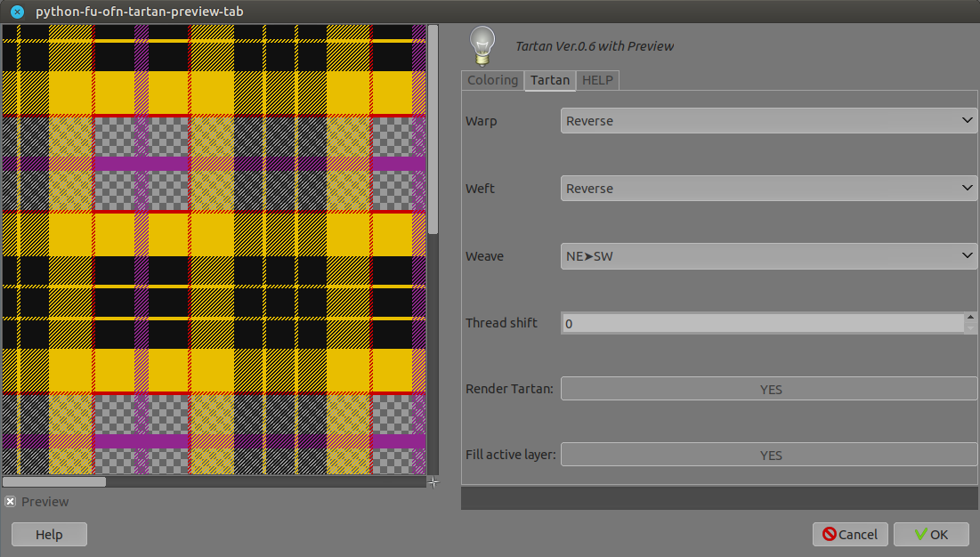Confirm with the OK button
This screenshot has width=980, height=557.
pos(931,535)
